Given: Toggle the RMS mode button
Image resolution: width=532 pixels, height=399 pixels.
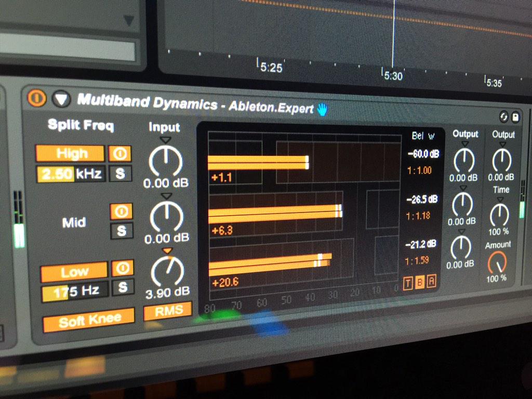Looking at the screenshot, I should 168,311.
